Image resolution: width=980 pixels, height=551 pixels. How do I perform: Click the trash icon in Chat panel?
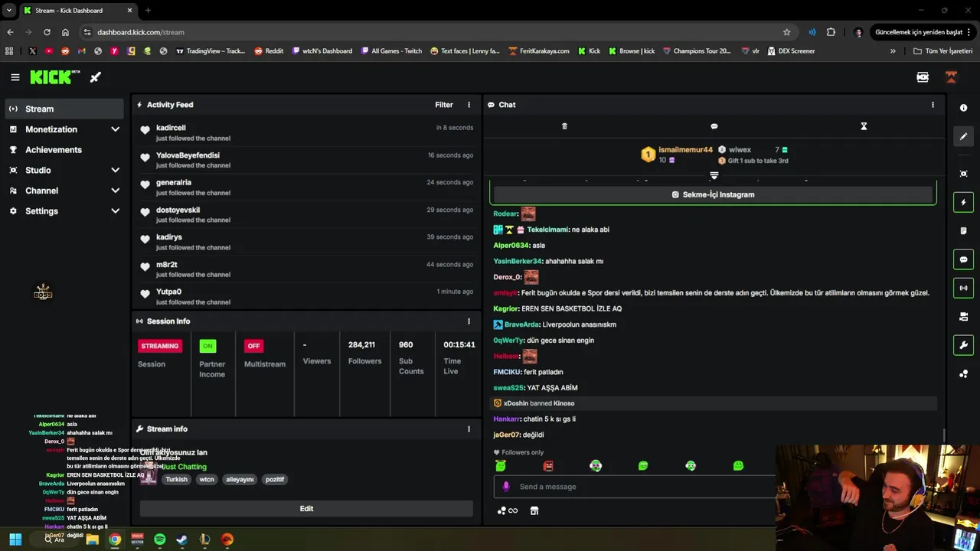(x=564, y=126)
